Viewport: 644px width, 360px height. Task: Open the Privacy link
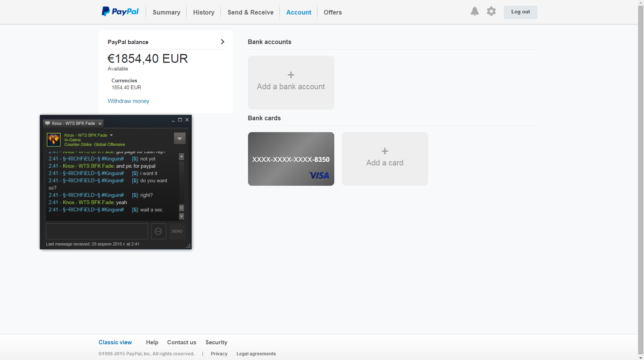click(x=219, y=354)
